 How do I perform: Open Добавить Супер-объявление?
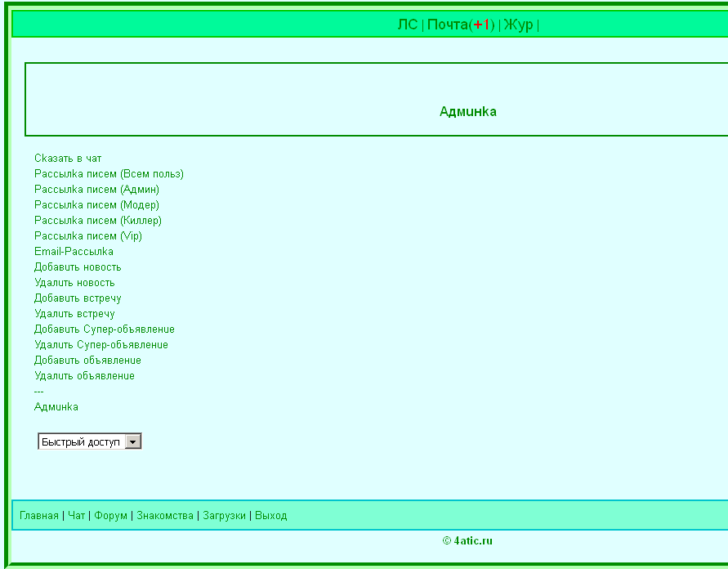pyautogui.click(x=105, y=329)
